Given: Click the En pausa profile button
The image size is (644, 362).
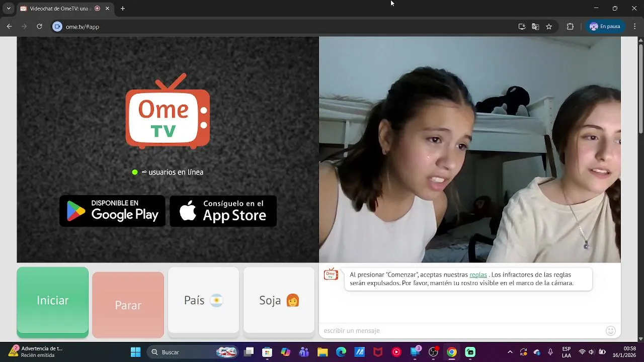Looking at the screenshot, I should coord(605,27).
